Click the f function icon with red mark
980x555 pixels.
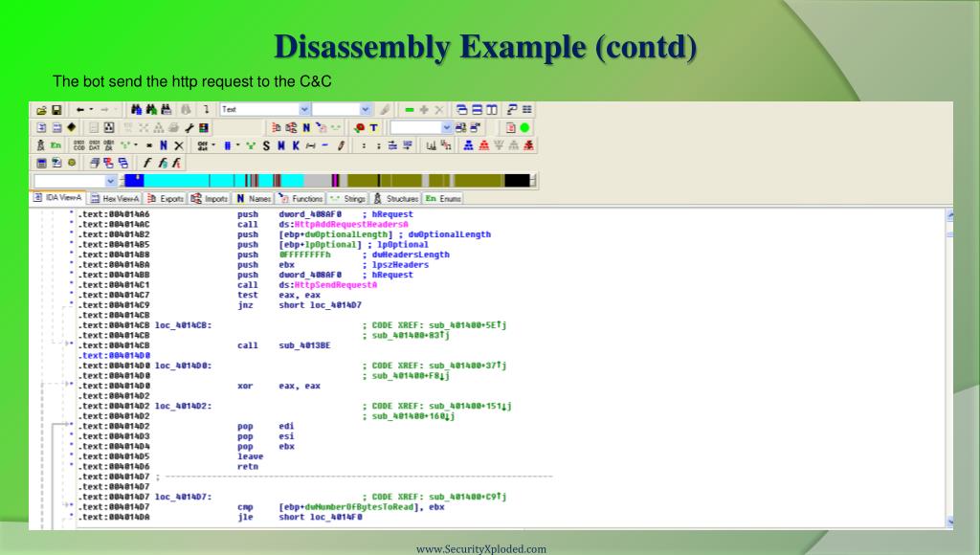[176, 163]
